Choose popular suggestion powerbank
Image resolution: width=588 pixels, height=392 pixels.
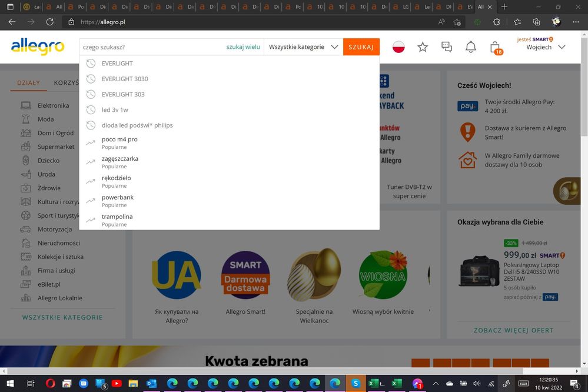point(229,201)
